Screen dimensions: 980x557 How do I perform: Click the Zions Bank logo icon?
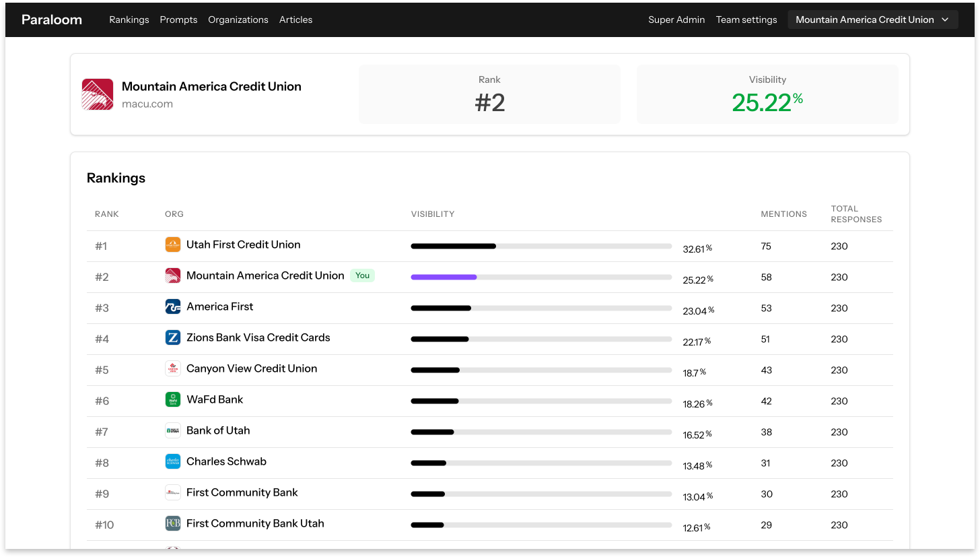[173, 337]
